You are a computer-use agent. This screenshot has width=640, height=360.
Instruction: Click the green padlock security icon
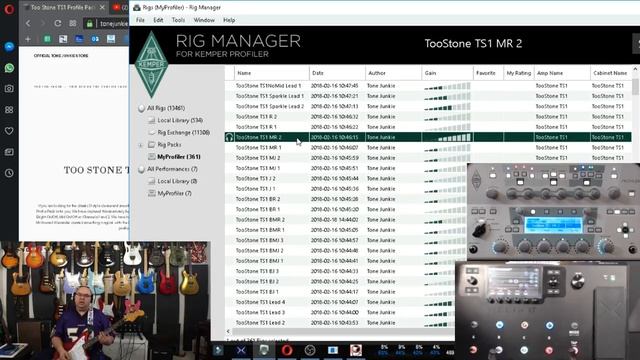point(90,24)
